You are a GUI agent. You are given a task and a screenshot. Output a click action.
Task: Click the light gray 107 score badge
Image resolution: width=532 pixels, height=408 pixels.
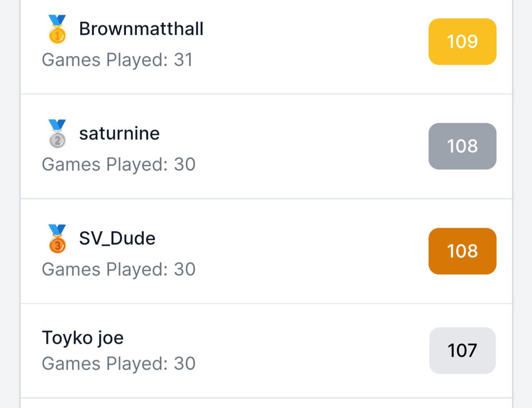point(462,350)
